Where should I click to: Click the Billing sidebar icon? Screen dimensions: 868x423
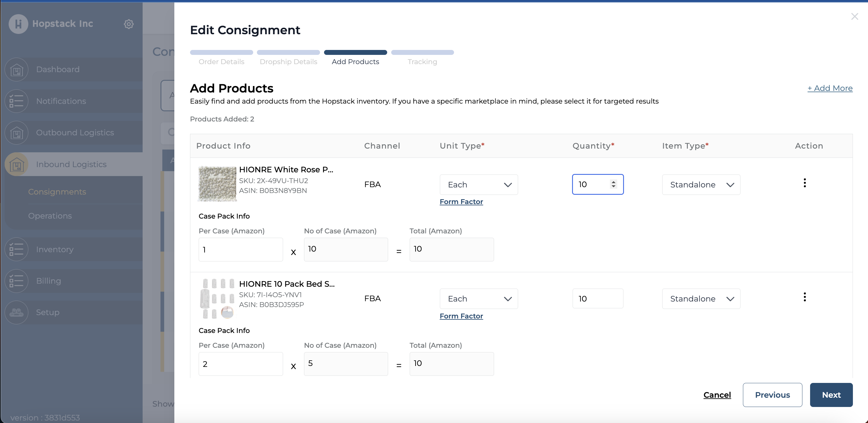pyautogui.click(x=17, y=281)
